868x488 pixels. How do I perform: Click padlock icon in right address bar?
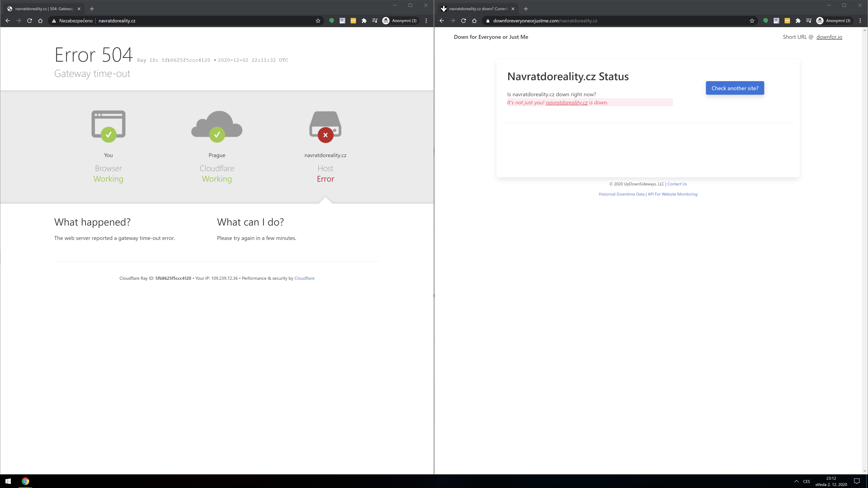[488, 21]
